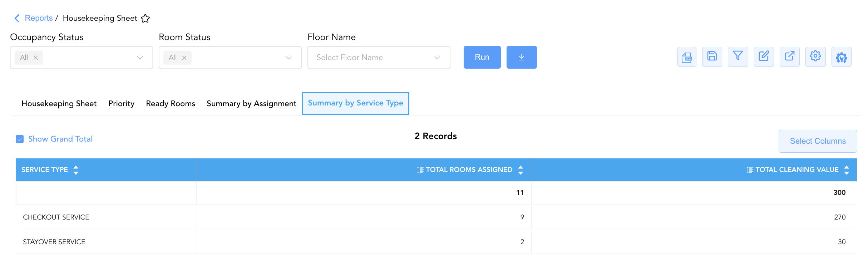Click the Run button
Image resolution: width=868 pixels, height=276 pixels.
(x=482, y=57)
